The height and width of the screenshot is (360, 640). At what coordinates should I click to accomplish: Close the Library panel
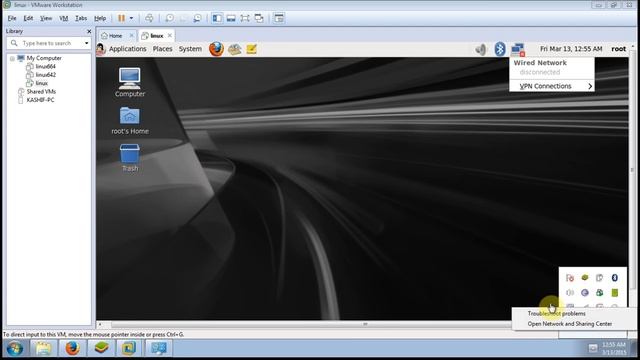[89, 31]
